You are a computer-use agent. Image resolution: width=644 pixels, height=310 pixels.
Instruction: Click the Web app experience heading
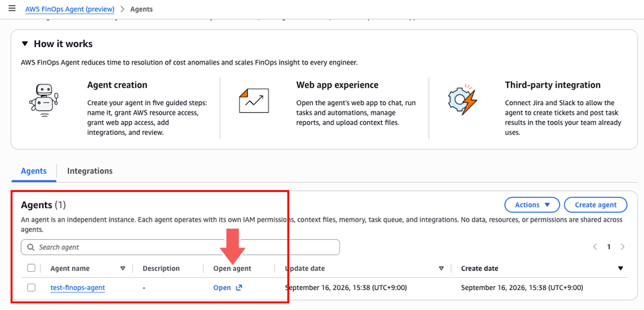click(337, 85)
